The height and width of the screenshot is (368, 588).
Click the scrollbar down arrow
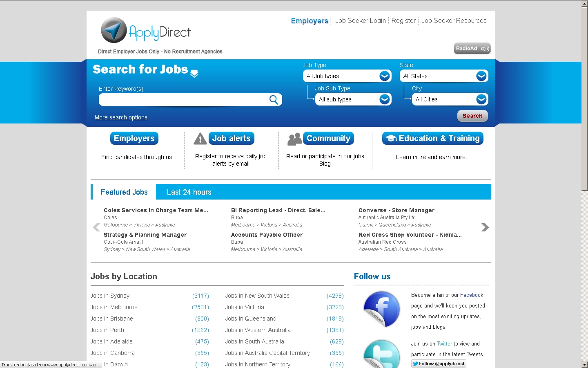click(585, 364)
